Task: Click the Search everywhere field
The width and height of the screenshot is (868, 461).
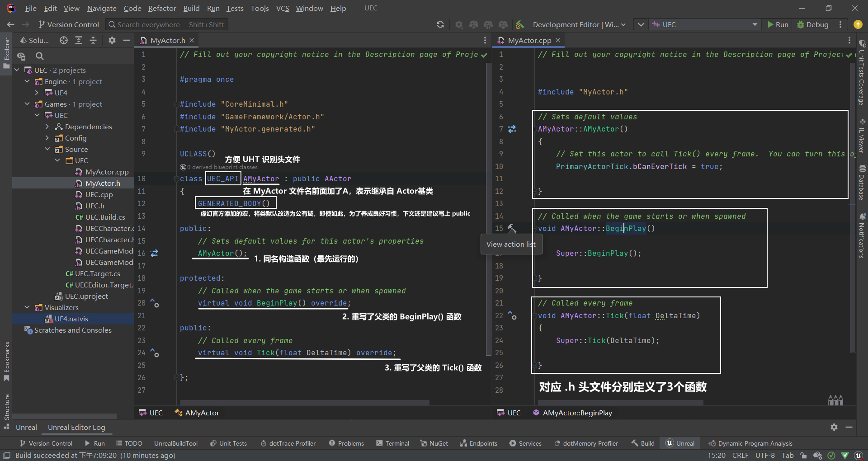Action: pyautogui.click(x=166, y=24)
